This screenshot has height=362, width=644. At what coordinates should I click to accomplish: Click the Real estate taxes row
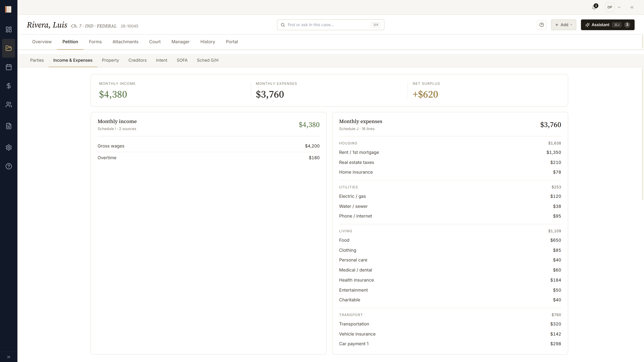pos(450,162)
